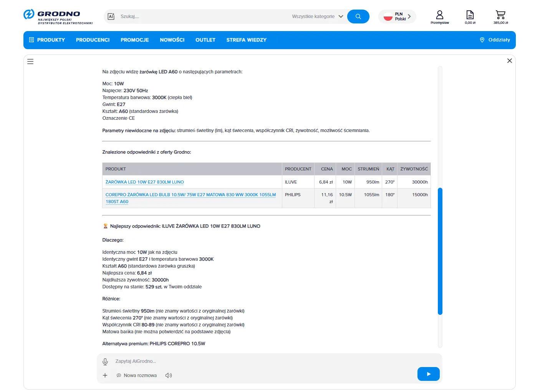Send message with blue play button
The image size is (540, 392).
[x=429, y=374]
